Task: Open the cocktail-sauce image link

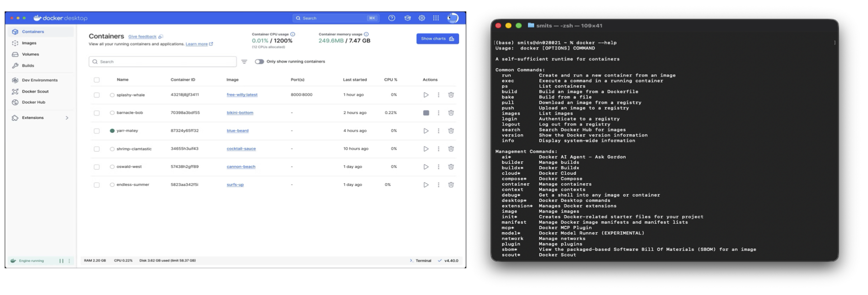Action: point(241,149)
